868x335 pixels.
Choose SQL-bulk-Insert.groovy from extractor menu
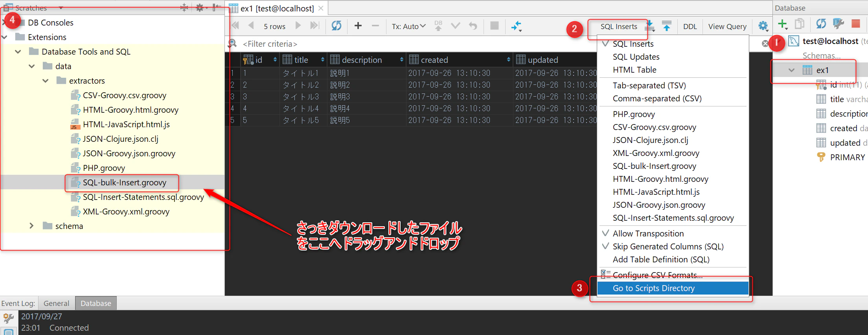click(654, 166)
